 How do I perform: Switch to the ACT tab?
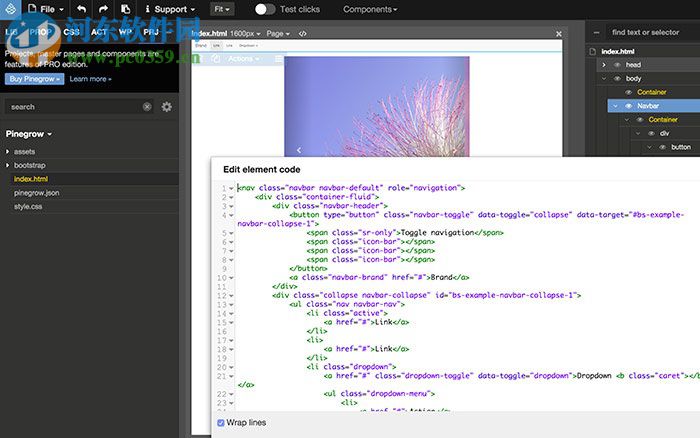[x=99, y=32]
